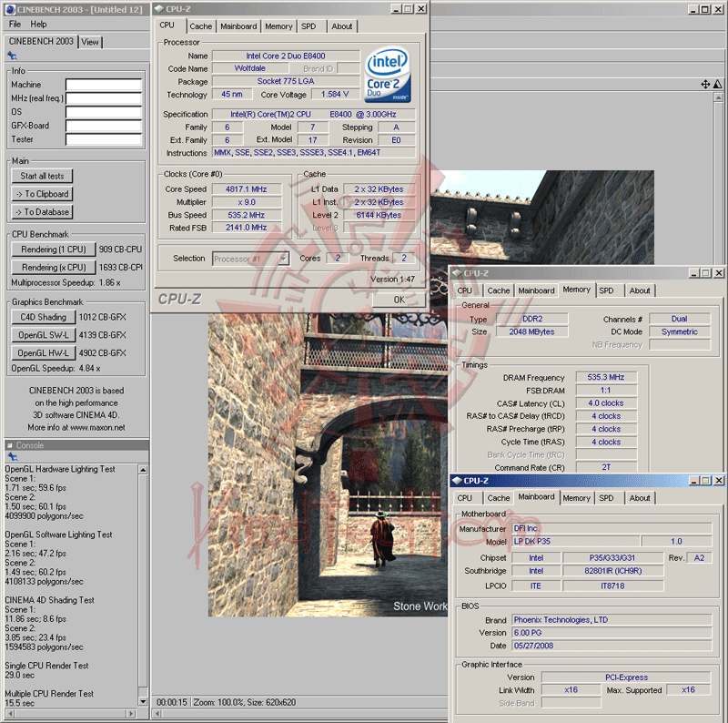
Task: Open Cache tab in top CPU-Z window
Action: click(200, 26)
